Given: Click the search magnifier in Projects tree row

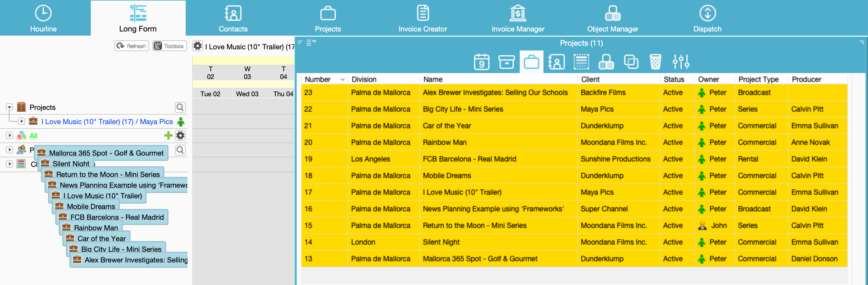Looking at the screenshot, I should tap(180, 107).
